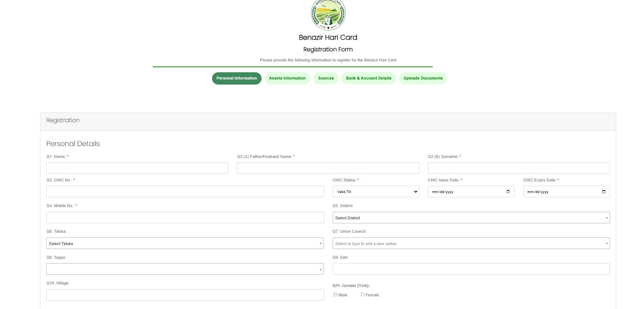Viewport: 644px width, 309px height.
Task: Click into the CNIC No. field
Action: [x=185, y=192]
